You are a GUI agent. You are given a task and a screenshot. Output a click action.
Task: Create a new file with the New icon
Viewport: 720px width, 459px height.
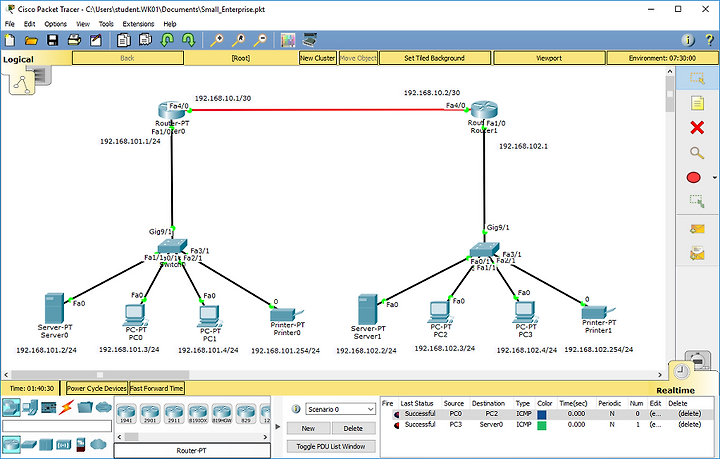pyautogui.click(x=10, y=40)
